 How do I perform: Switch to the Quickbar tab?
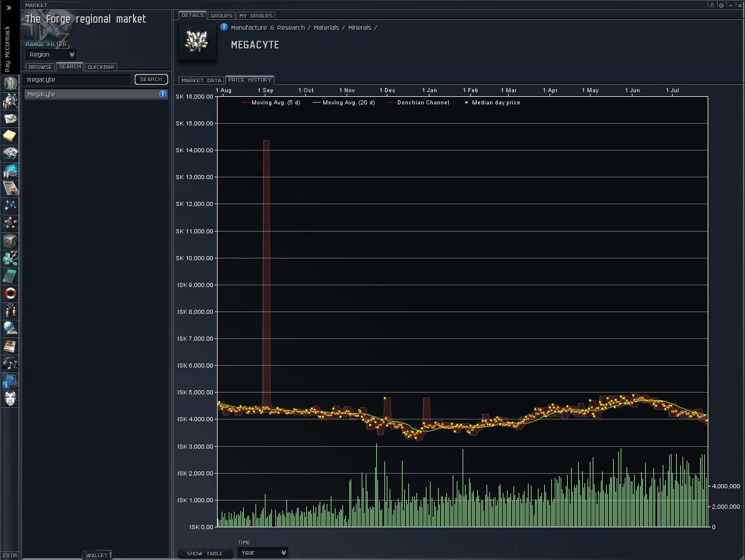(101, 67)
